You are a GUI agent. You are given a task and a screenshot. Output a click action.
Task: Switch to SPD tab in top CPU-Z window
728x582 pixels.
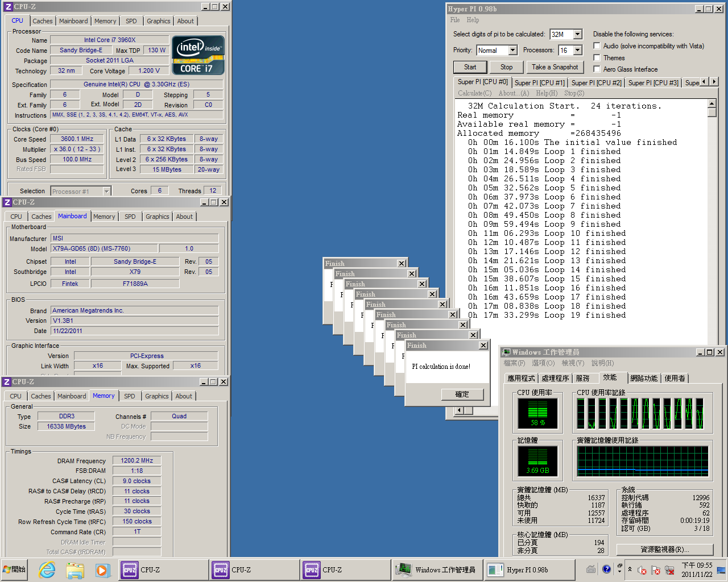click(x=131, y=21)
